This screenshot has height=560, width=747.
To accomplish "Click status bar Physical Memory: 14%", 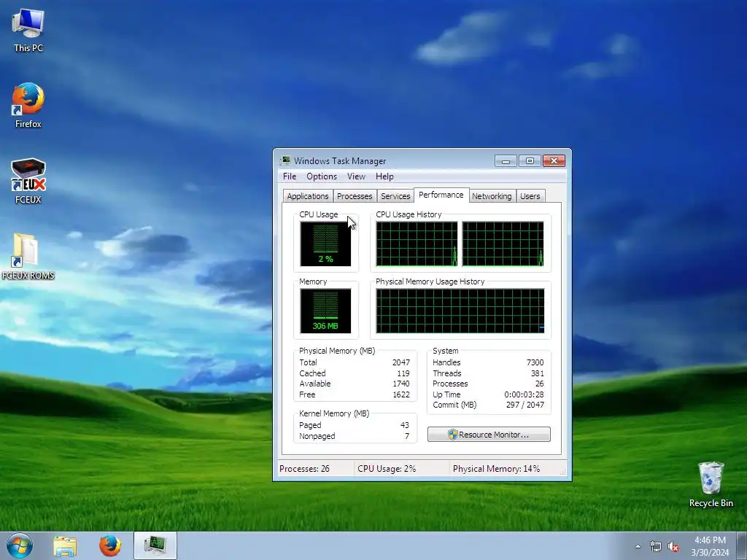I will (x=496, y=469).
